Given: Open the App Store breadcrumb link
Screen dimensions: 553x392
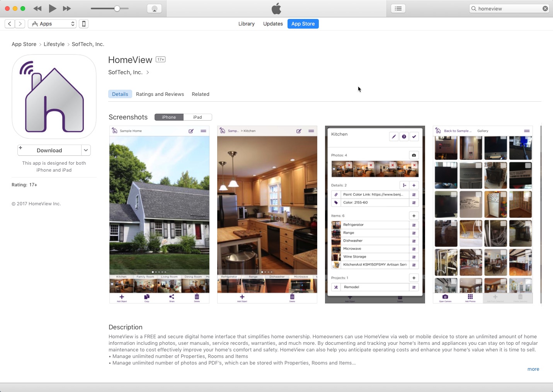Looking at the screenshot, I should (x=24, y=44).
